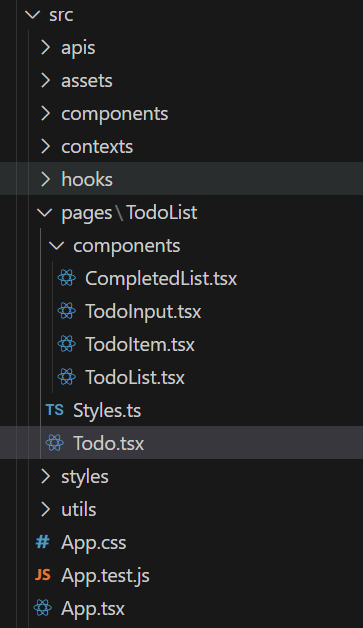Collapse the pages\TodoList folder chevron

(44, 213)
